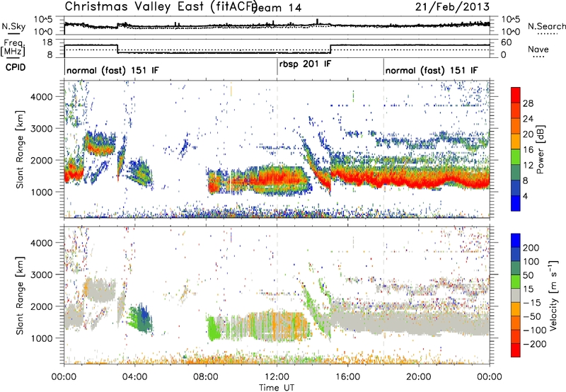Viewport: 566px width, 392px height.
Task: Click the '16:00' time axis tick label
Action: point(347,377)
